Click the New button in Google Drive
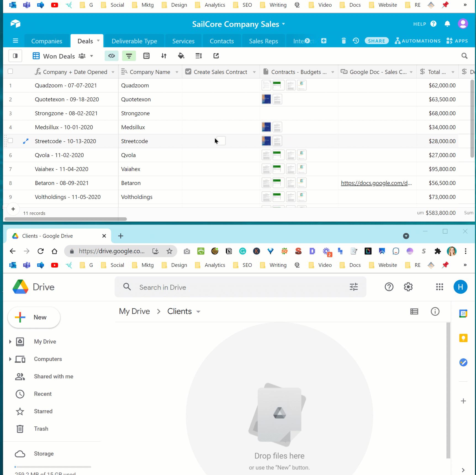Viewport: 476px width, 475px height. pos(34,317)
